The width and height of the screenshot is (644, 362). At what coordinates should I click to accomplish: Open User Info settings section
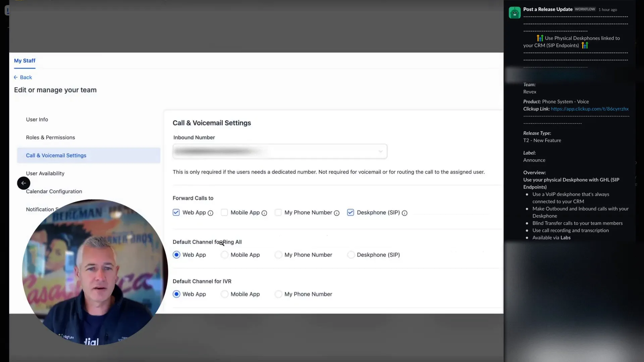[37, 120]
